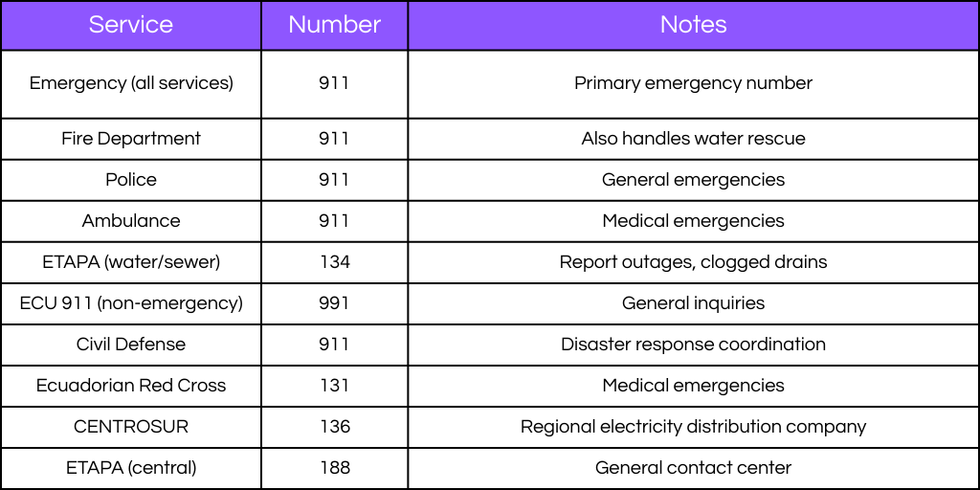Click "Regional electricity distribution company" note
This screenshot has height=490, width=980.
[693, 427]
